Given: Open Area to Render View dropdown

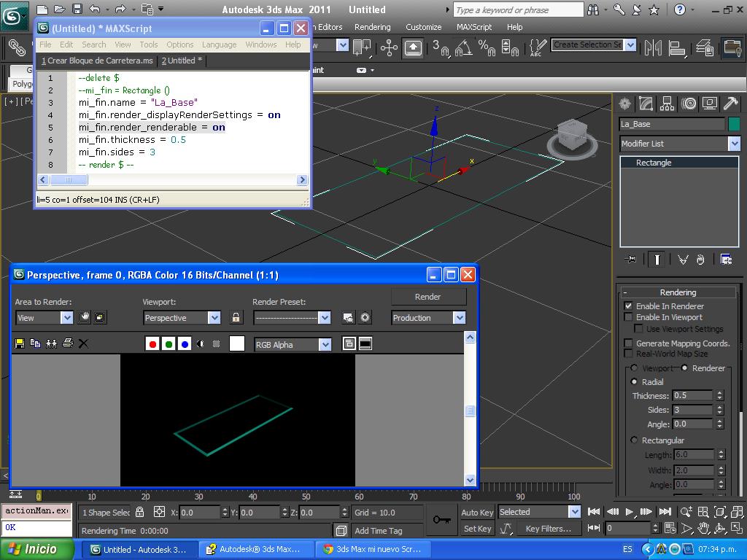Looking at the screenshot, I should click(66, 318).
